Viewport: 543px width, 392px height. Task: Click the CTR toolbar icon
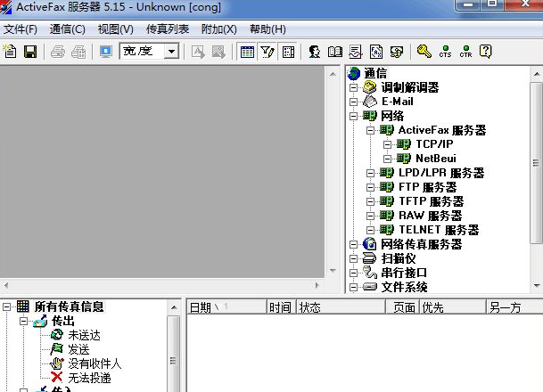(x=465, y=52)
